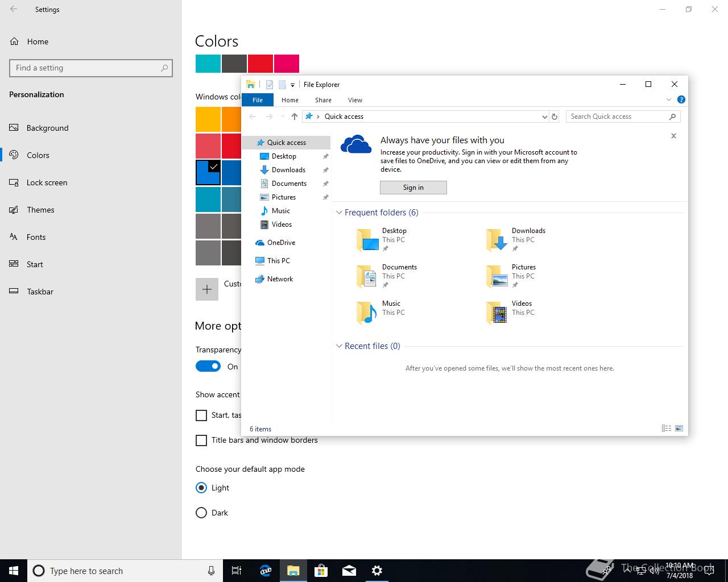Go up one folder level in File Explorer
Viewport: 728px width, 582px height.
pos(294,117)
